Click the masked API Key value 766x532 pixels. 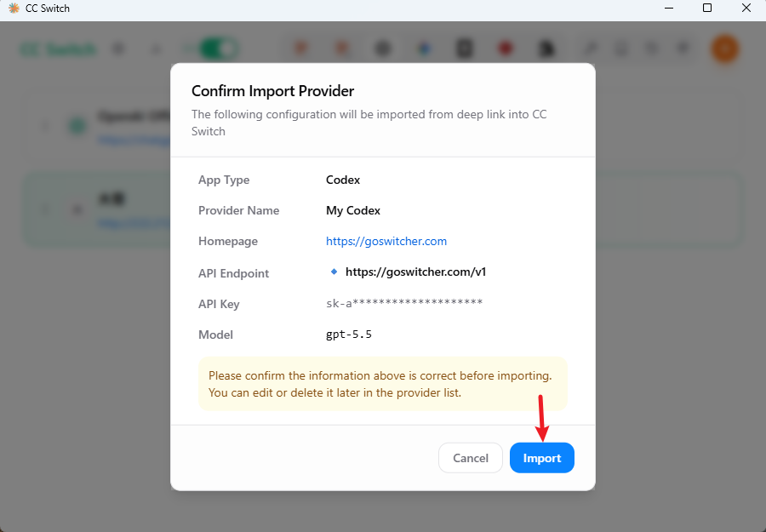(x=404, y=303)
